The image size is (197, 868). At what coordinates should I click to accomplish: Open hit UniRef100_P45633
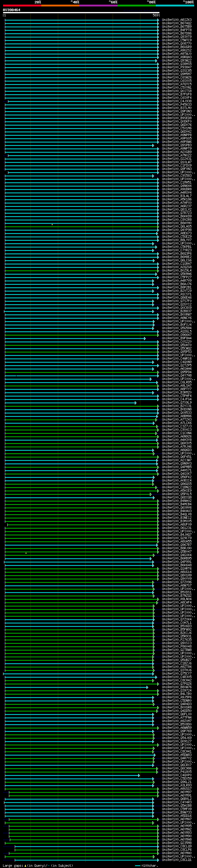pyautogui.click(x=177, y=104)
